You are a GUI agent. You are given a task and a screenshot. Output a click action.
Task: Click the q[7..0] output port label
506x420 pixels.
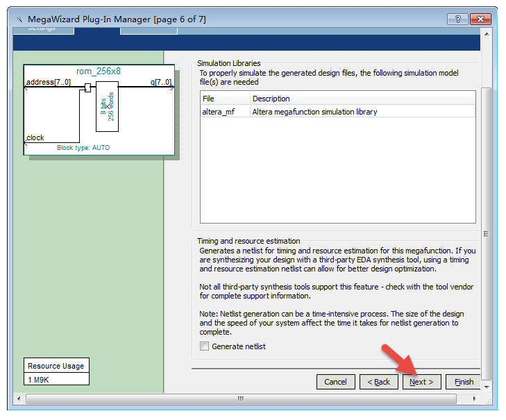161,82
